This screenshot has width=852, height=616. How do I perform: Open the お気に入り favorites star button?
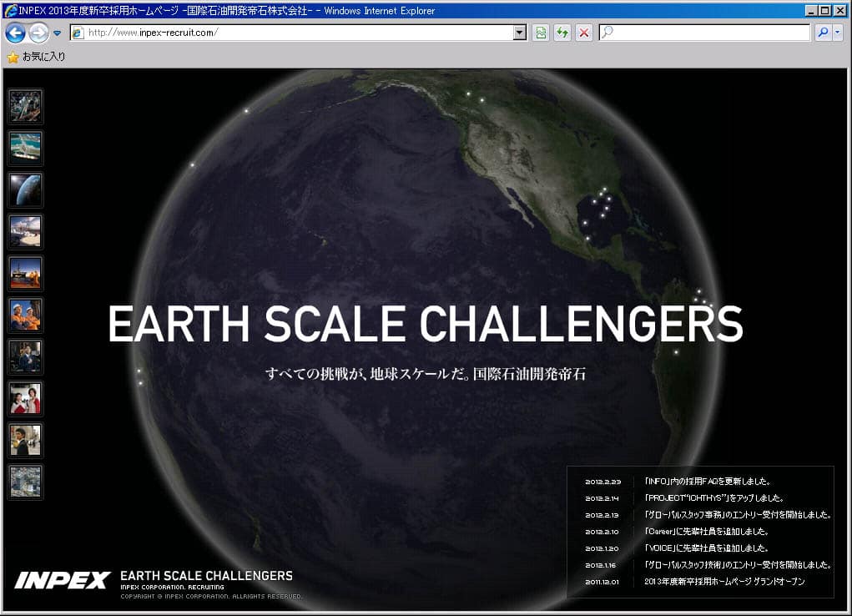(36, 57)
